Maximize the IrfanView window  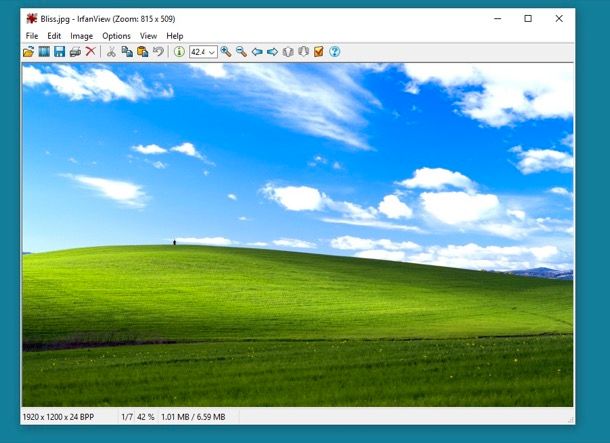click(528, 18)
